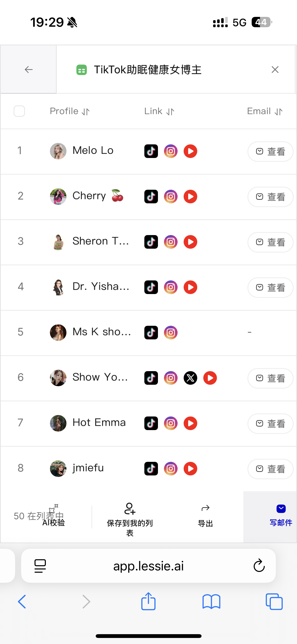Viewport: 297px width, 644px height.
Task: Open Ms K sho's Instagram icon
Action: 171,333
